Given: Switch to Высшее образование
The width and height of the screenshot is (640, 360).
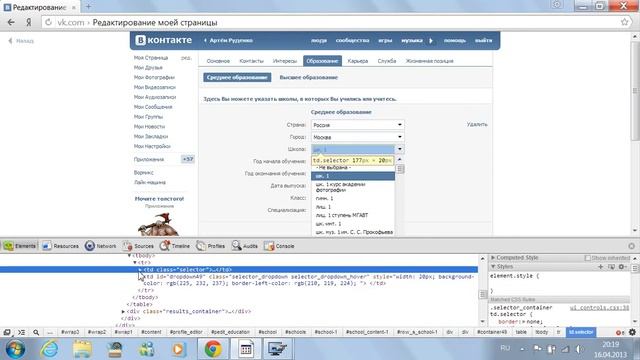Looking at the screenshot, I should (x=309, y=78).
